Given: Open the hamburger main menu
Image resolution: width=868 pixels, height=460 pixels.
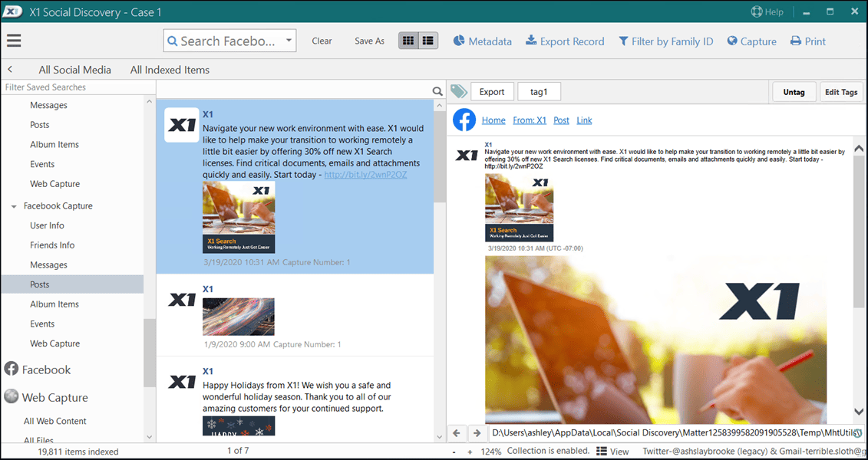Looking at the screenshot, I should click(14, 41).
